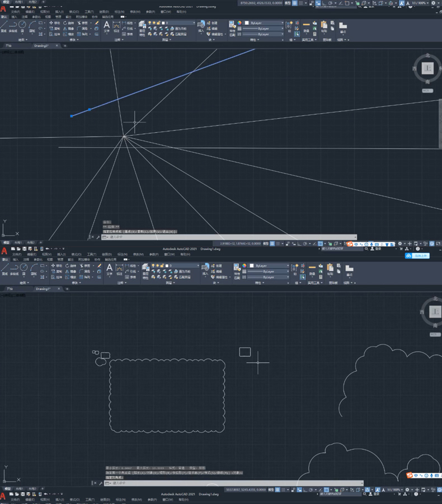This screenshot has width=442, height=504.
Task: Click Insert block (插入) in the revision-cloud window ribbon
Action: [x=205, y=269]
